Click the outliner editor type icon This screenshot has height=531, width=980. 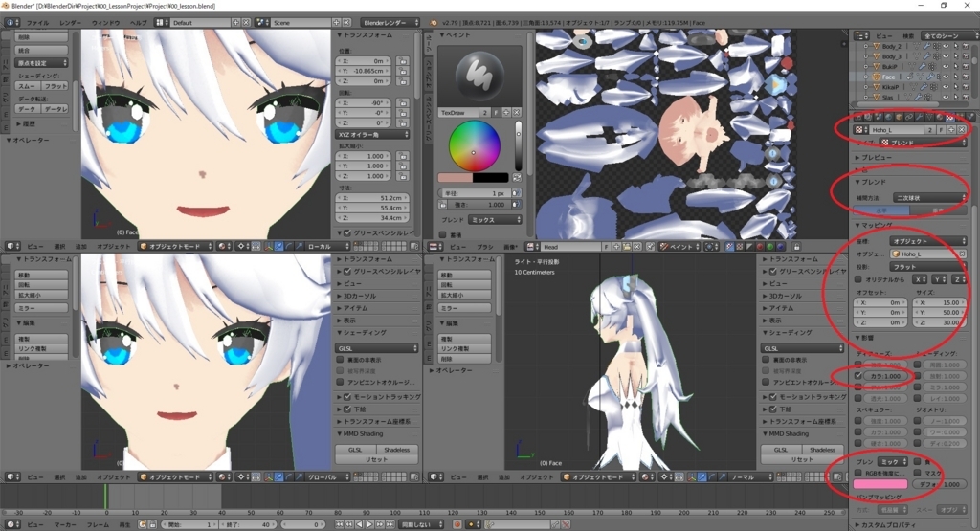point(861,35)
